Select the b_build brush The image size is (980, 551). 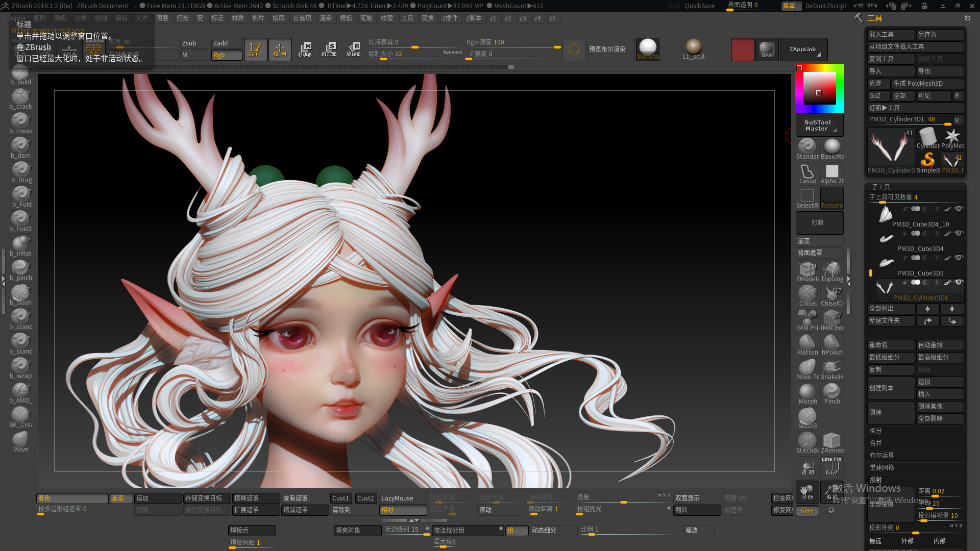click(20, 75)
